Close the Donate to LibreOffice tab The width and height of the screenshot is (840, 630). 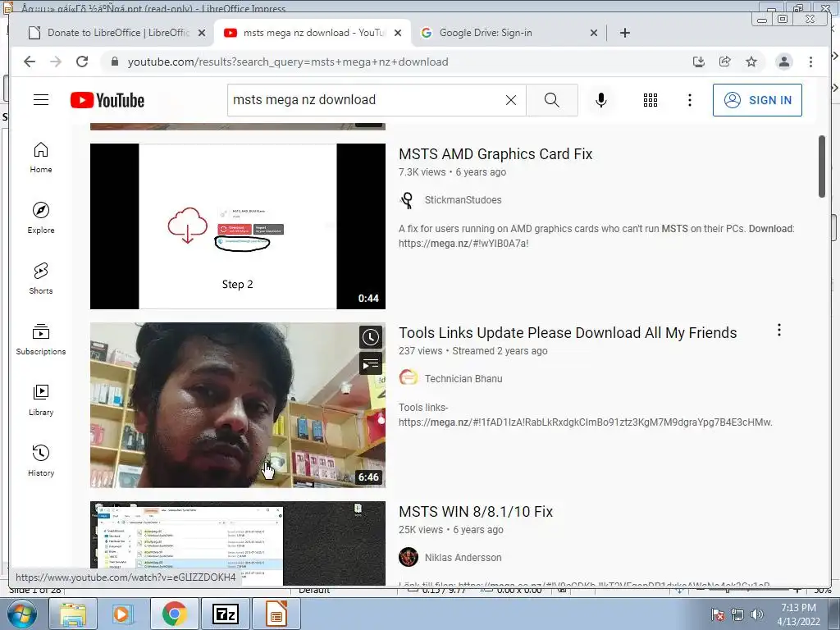point(202,33)
